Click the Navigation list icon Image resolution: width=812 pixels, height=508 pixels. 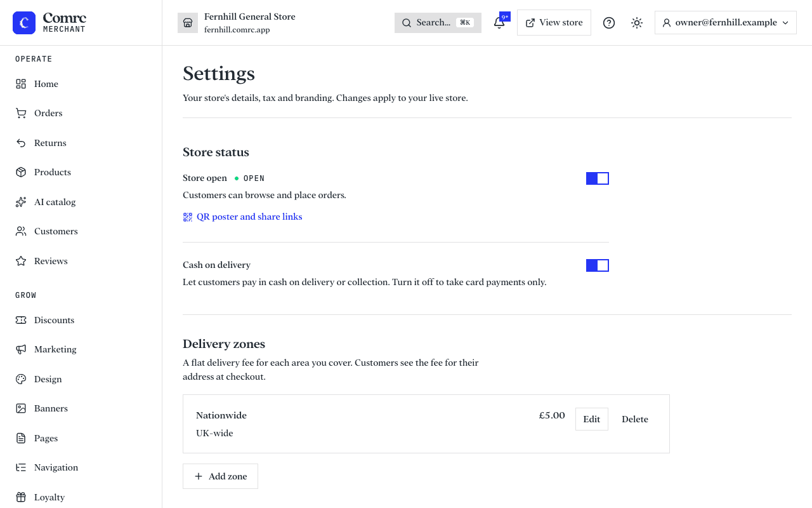point(21,467)
